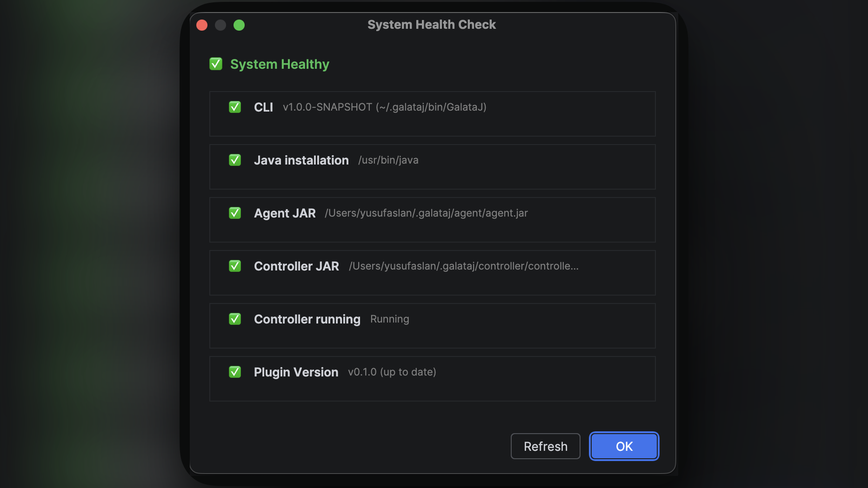This screenshot has width=868, height=488.
Task: Click the green checkmark beside System Healthy
Action: [215, 64]
